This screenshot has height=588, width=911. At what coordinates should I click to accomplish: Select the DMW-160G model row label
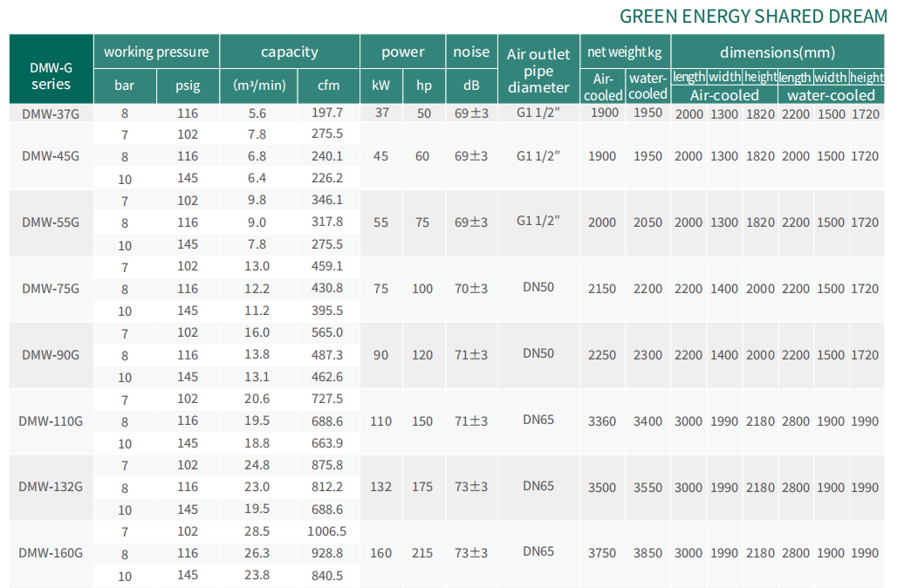click(x=51, y=552)
